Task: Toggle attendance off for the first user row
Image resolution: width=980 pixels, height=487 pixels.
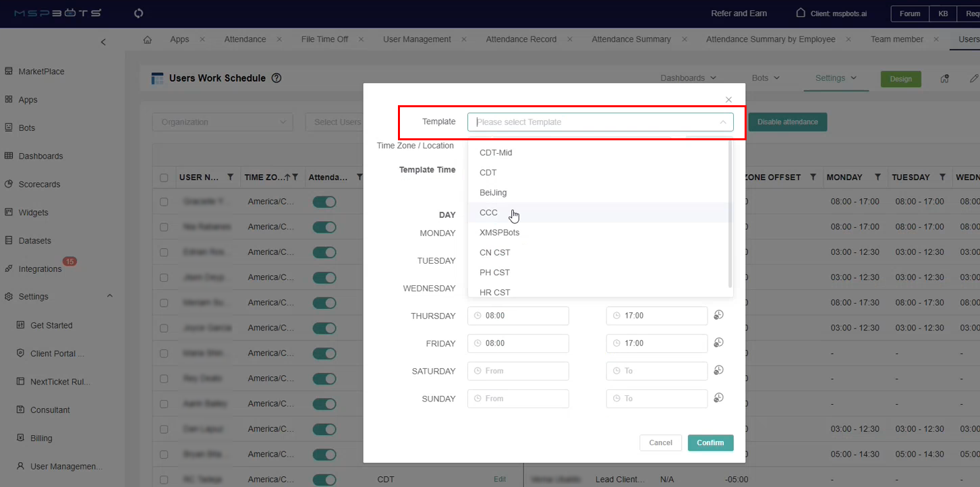Action: (324, 201)
